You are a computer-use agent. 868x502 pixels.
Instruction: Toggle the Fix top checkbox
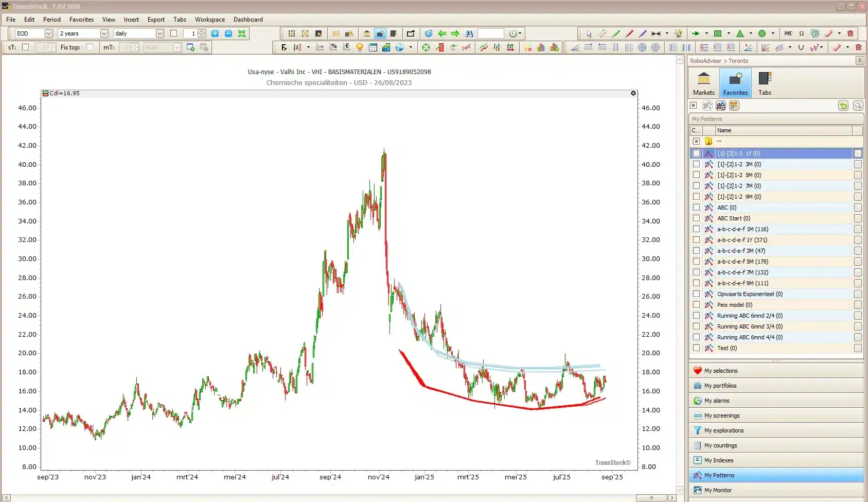point(90,47)
